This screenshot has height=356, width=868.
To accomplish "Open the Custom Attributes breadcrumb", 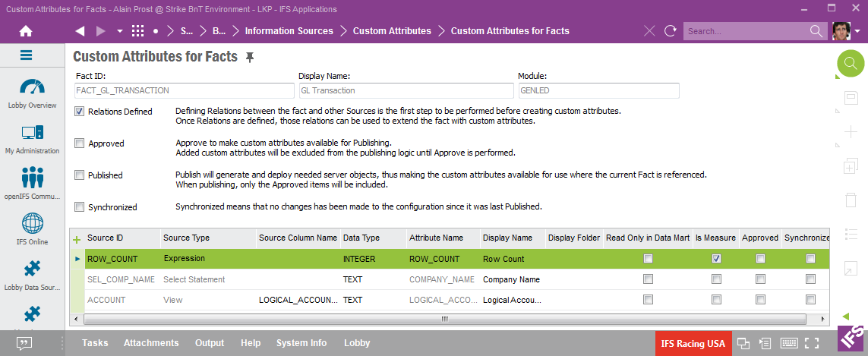I will pos(392,31).
